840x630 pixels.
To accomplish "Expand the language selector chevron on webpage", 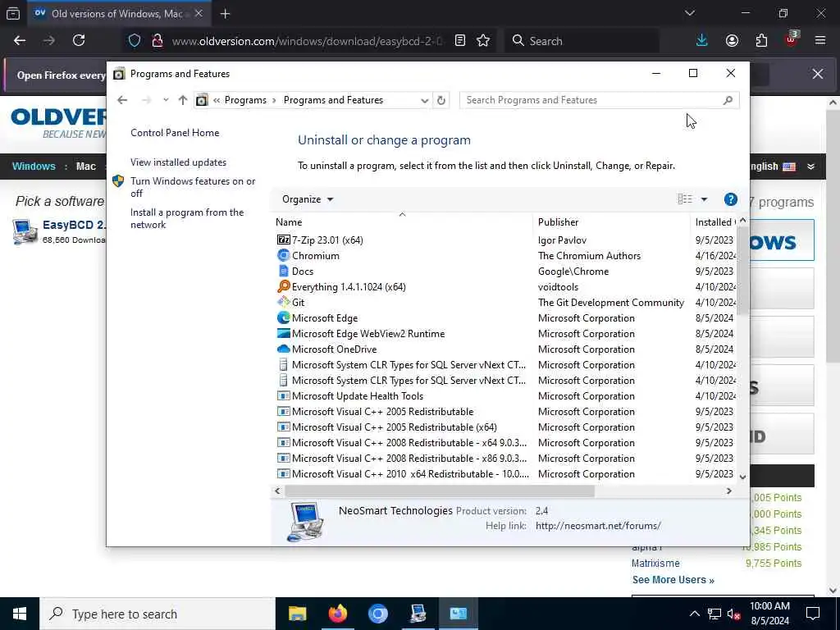I will [811, 167].
